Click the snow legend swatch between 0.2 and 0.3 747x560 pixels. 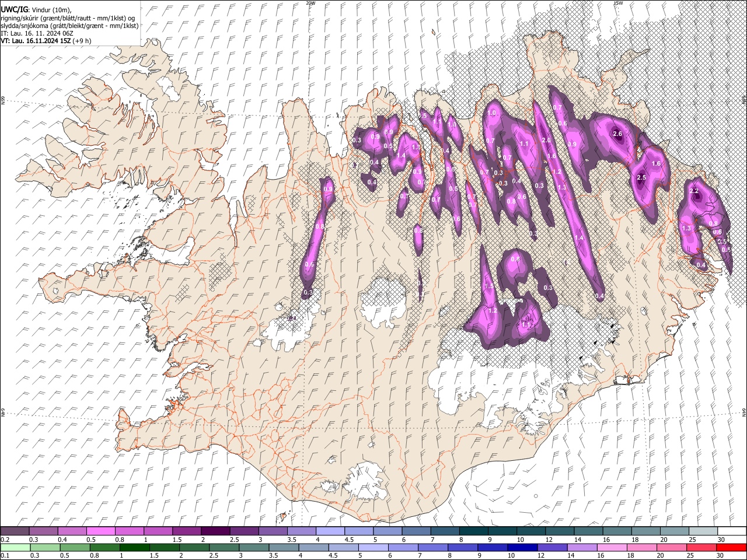pyautogui.click(x=15, y=531)
